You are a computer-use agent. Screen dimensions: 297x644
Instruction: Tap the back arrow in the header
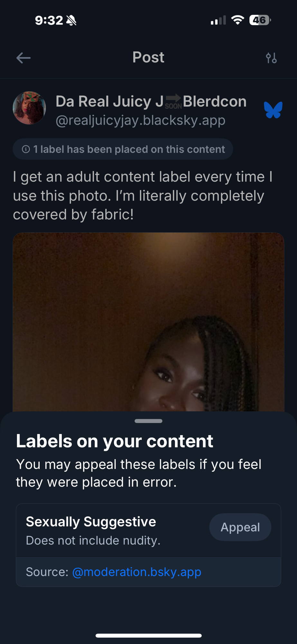point(23,58)
